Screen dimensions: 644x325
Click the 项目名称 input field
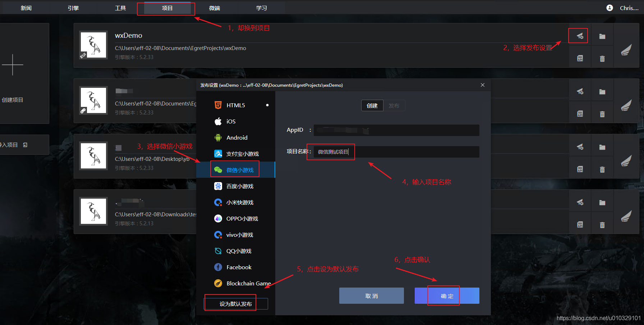396,152
